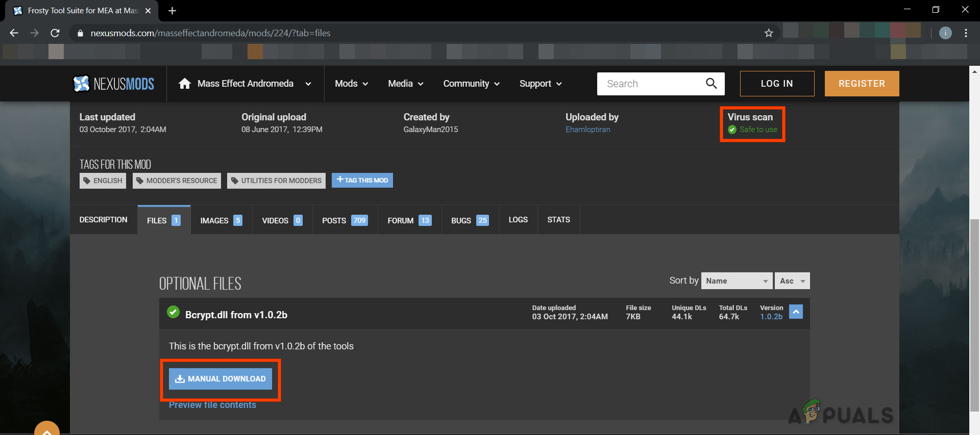Viewport: 980px width, 435px height.
Task: Open the Ehamloptiran uploader profile link
Action: click(587, 130)
